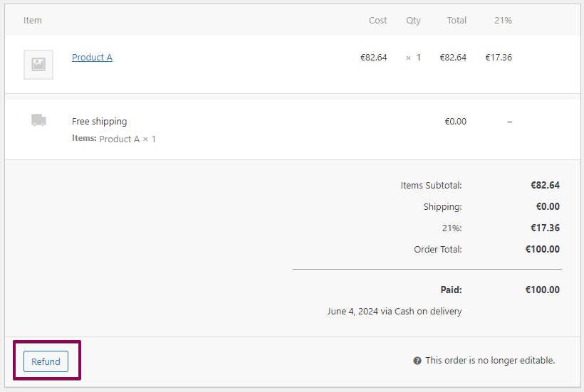Click the Order Total label
Viewport: 584px width, 392px height.
[x=438, y=249]
